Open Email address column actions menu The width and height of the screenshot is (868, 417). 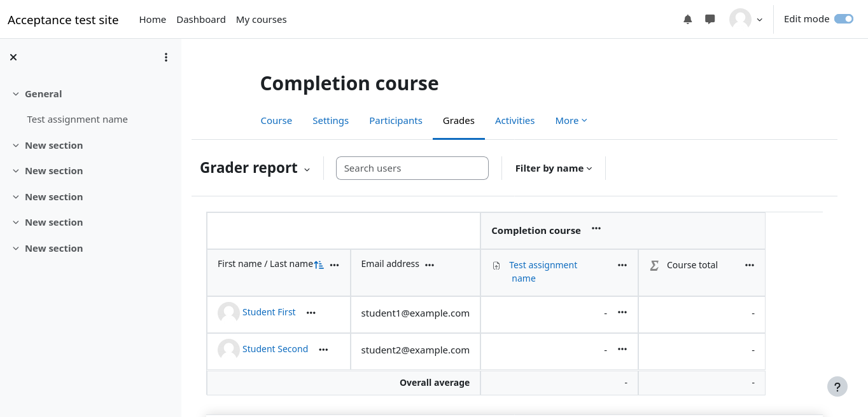pyautogui.click(x=430, y=265)
